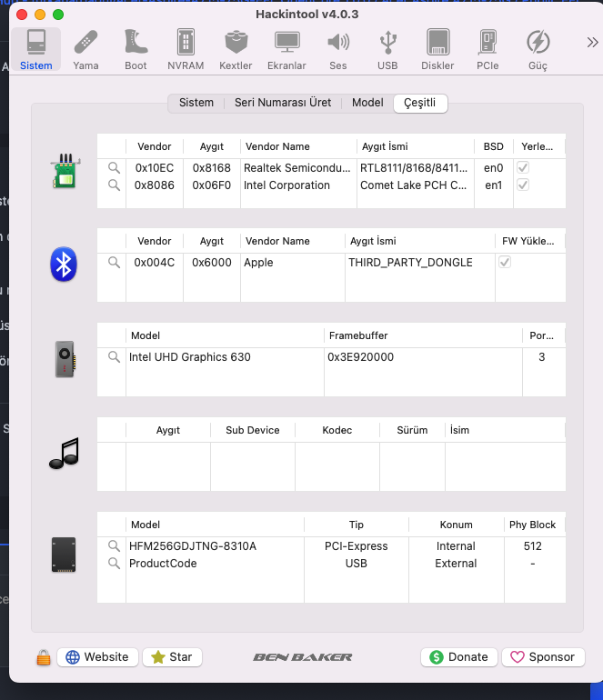Click the Sponsor button
The height and width of the screenshot is (700, 603).
pos(542,657)
